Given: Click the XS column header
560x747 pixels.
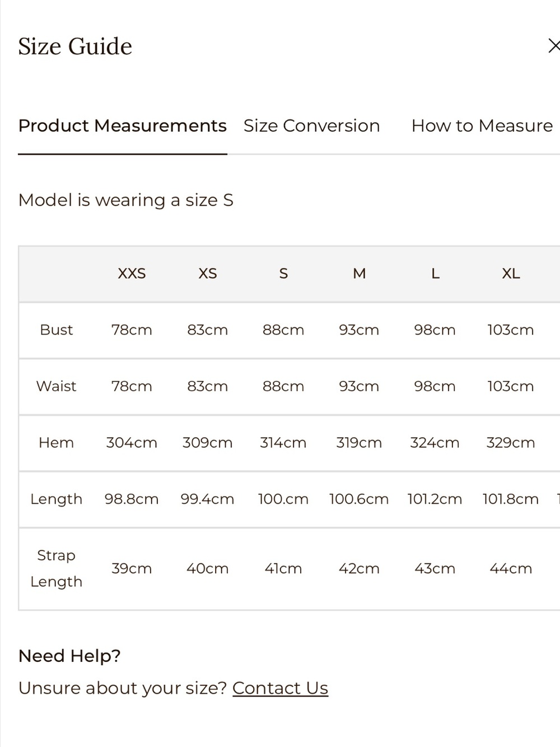Looking at the screenshot, I should point(208,273).
